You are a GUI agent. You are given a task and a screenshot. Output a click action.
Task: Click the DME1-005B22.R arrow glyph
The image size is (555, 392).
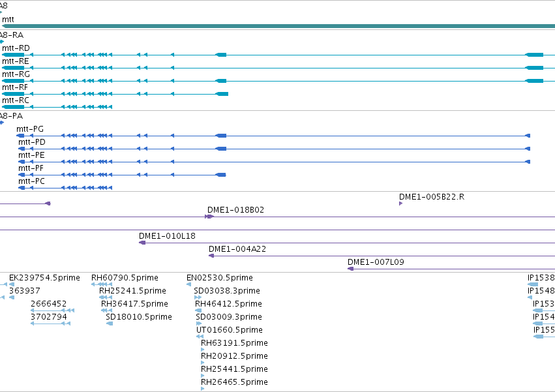(400, 204)
